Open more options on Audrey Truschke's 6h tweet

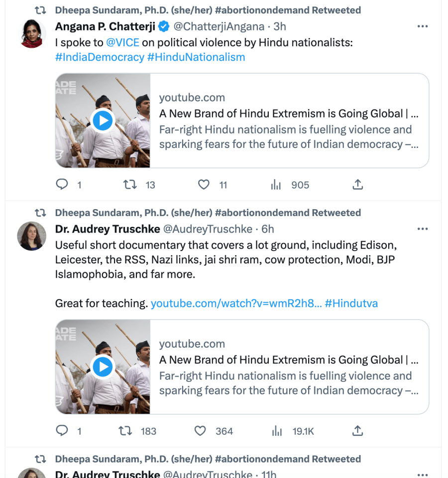pos(423,229)
